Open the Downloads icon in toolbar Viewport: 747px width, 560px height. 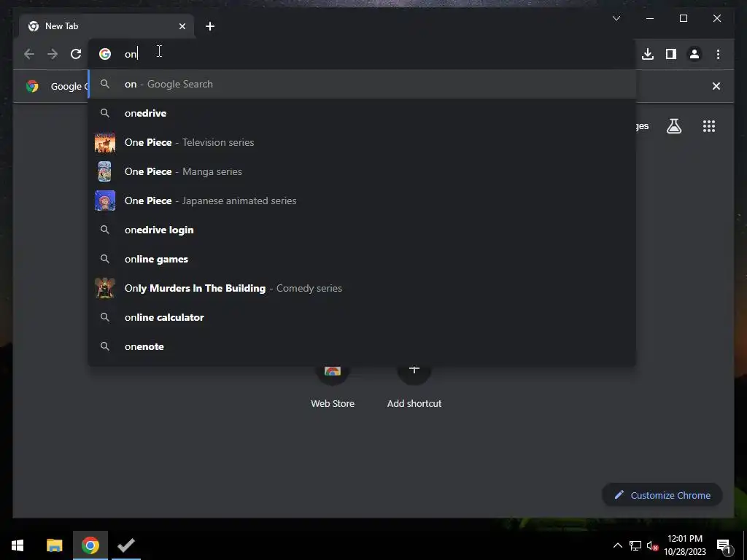coord(648,54)
